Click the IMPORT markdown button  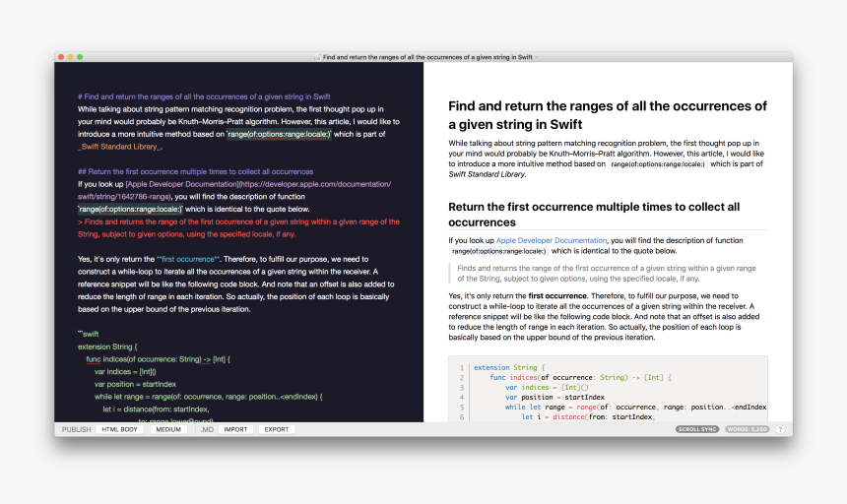coord(235,429)
